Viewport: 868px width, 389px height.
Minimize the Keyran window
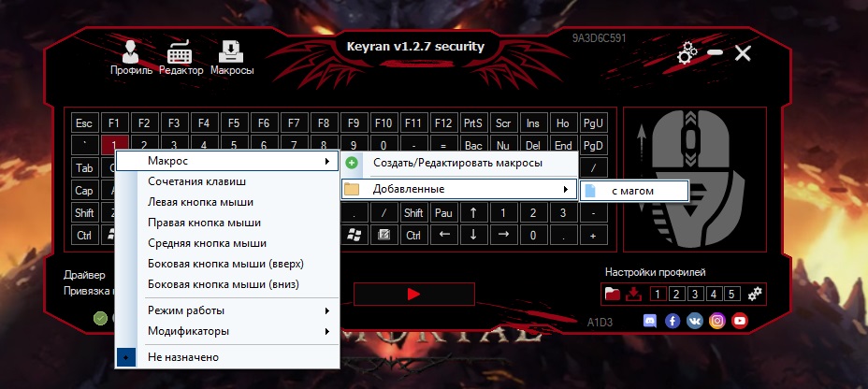[715, 52]
